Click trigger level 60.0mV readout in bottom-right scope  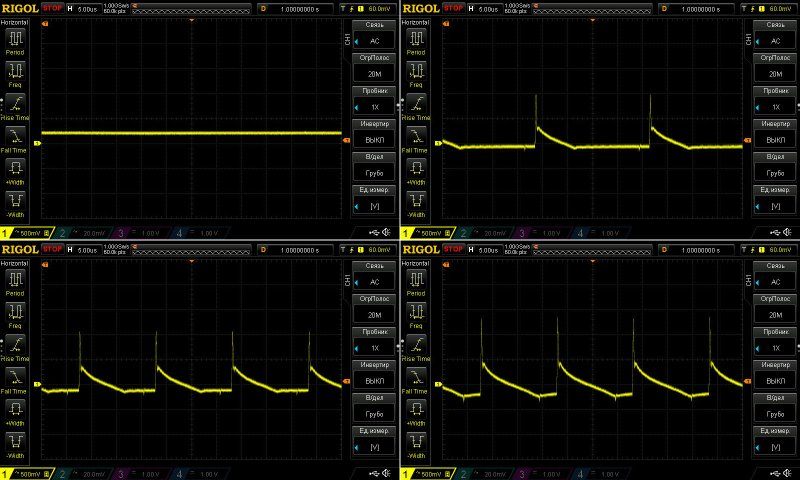777,248
